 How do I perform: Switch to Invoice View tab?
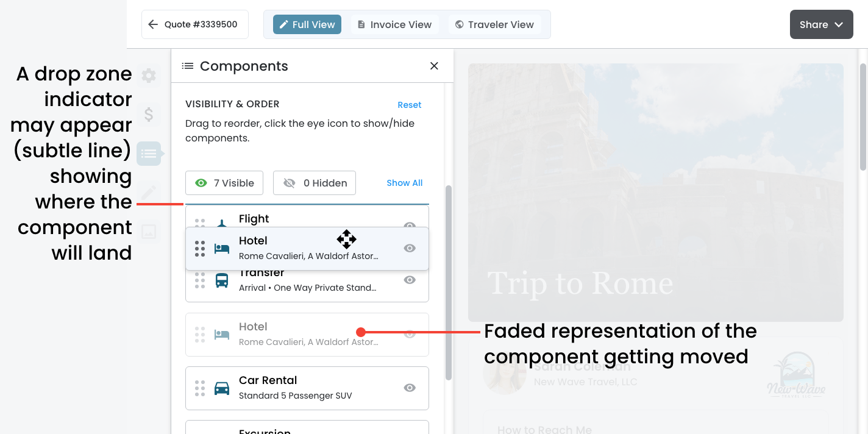394,24
